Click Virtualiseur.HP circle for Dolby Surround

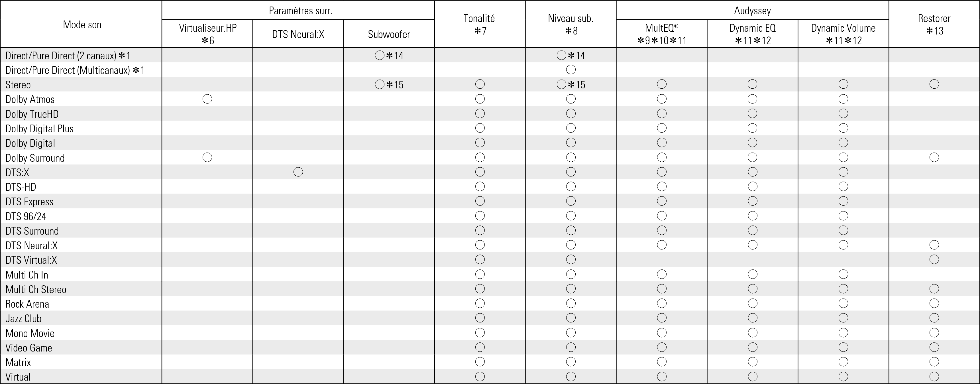coord(207,157)
